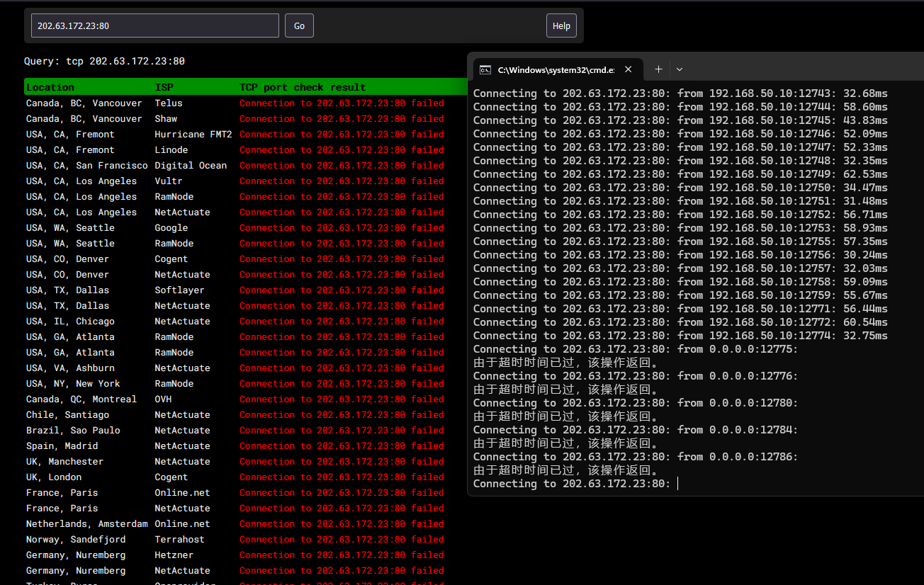Select the 'Google' ISP cell

[171, 228]
